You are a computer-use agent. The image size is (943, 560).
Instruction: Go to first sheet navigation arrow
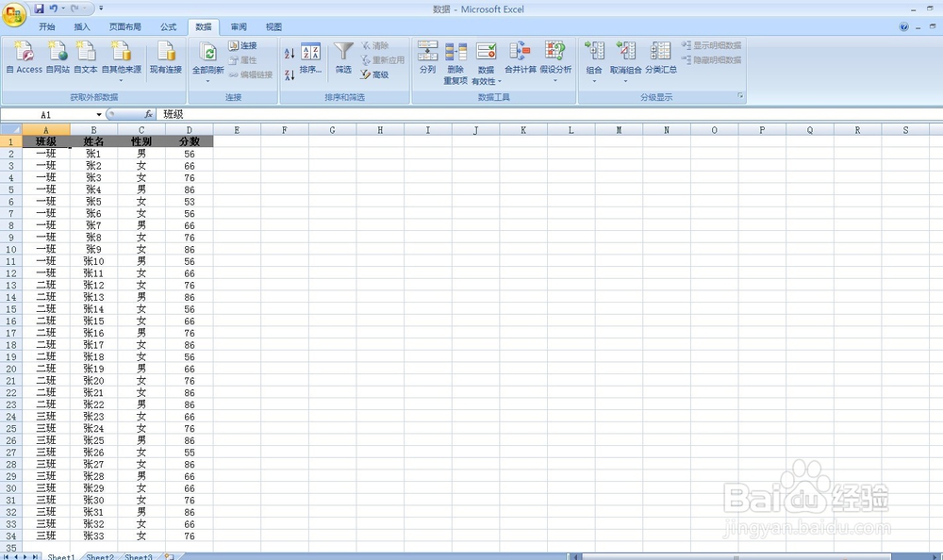[7, 556]
